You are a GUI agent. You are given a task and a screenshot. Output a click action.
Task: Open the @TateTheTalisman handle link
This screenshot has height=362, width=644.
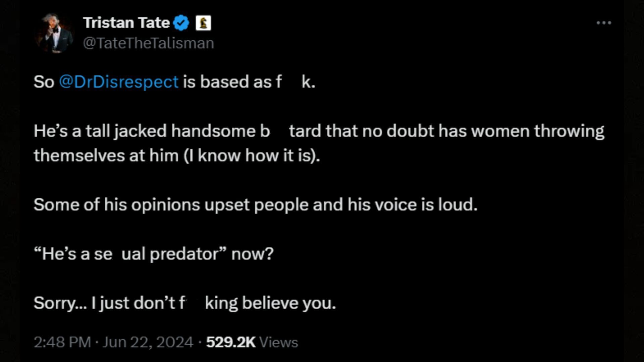pos(148,43)
